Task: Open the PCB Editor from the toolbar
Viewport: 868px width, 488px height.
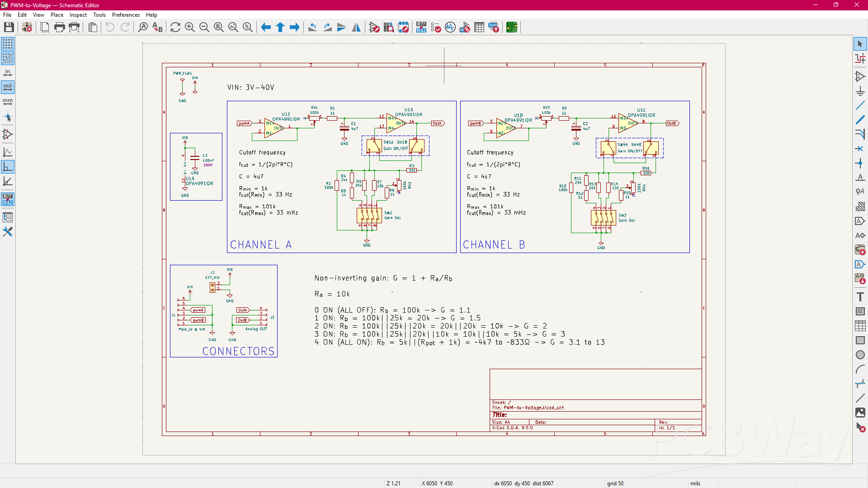Action: (512, 27)
